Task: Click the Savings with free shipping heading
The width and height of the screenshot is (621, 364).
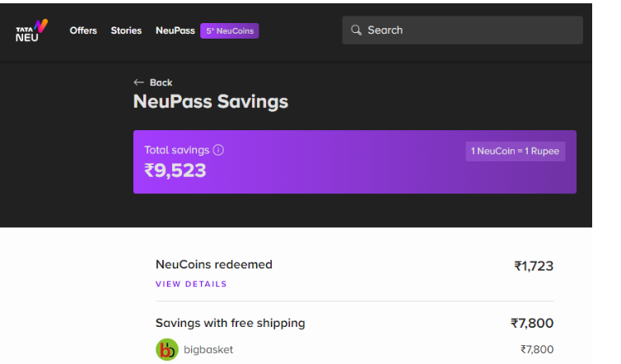Action: pyautogui.click(x=230, y=323)
